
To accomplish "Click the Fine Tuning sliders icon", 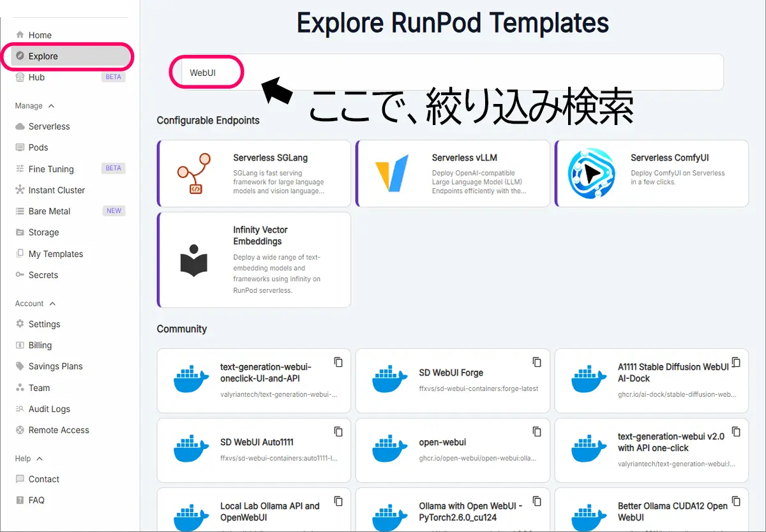I will click(20, 169).
